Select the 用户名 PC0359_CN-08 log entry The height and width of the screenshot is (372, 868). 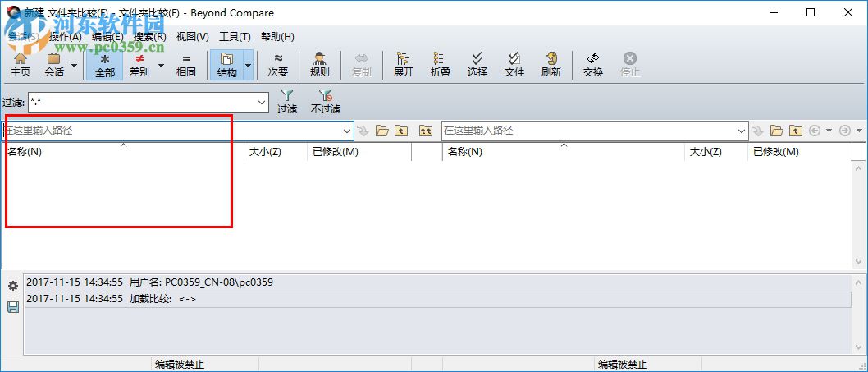point(437,282)
